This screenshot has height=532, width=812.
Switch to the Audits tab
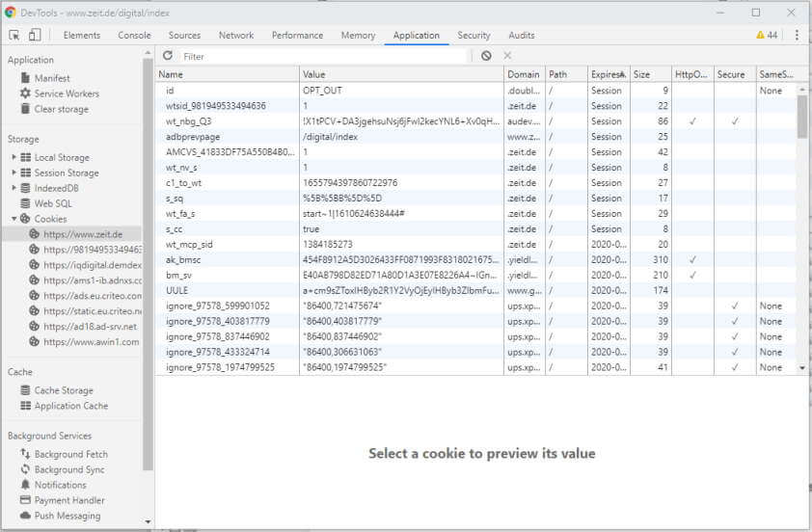click(522, 36)
